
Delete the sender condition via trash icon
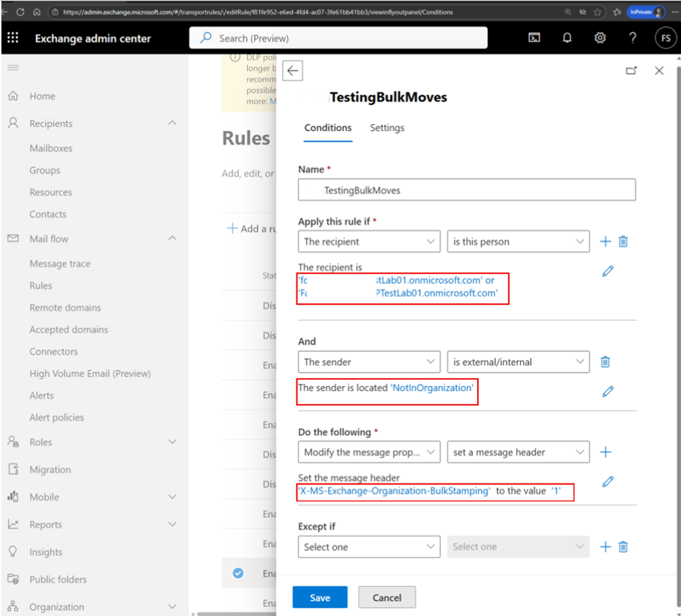(x=605, y=362)
